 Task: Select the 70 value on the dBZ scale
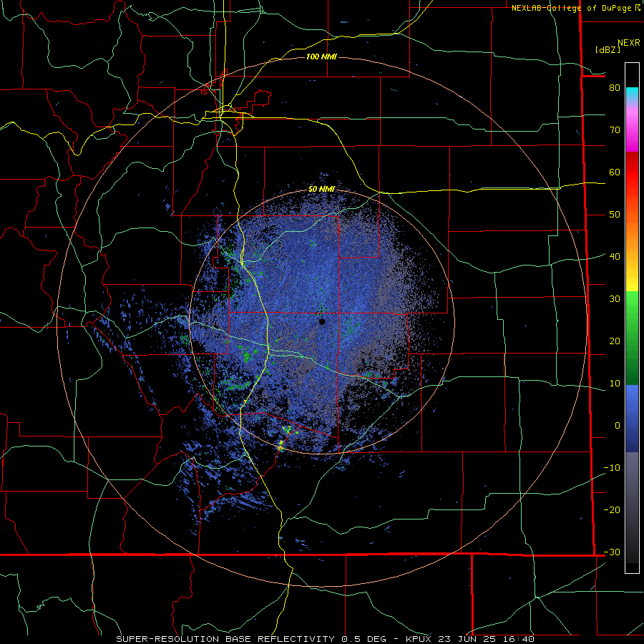[615, 130]
